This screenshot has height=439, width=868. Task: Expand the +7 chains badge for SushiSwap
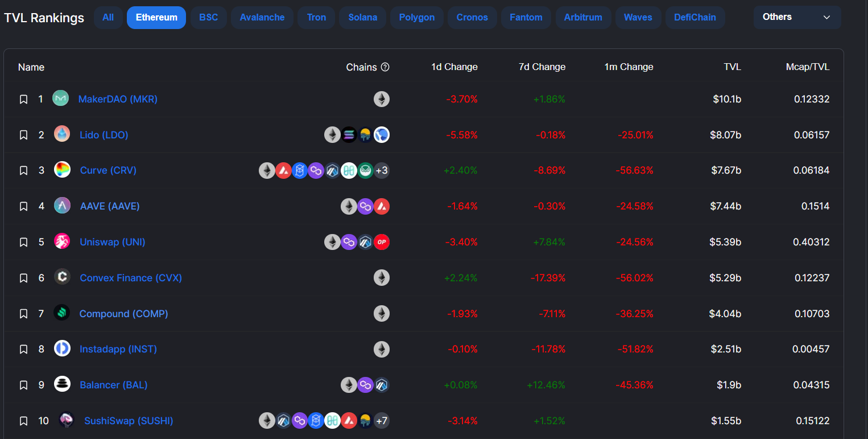pyautogui.click(x=382, y=421)
